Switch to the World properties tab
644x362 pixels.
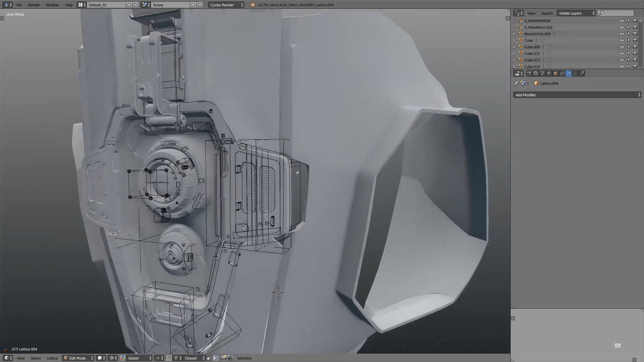549,73
